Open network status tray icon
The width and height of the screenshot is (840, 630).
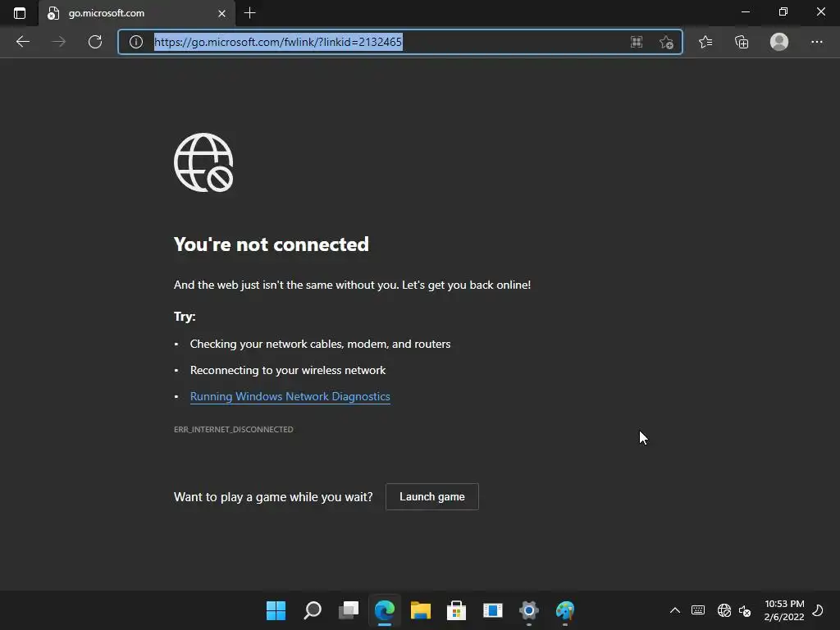724,610
